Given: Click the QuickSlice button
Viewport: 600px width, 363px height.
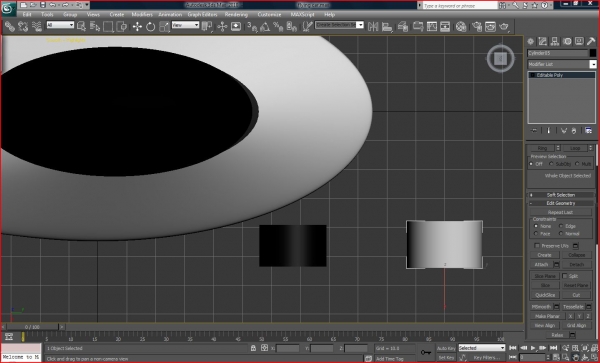Looking at the screenshot, I should coord(545,295).
